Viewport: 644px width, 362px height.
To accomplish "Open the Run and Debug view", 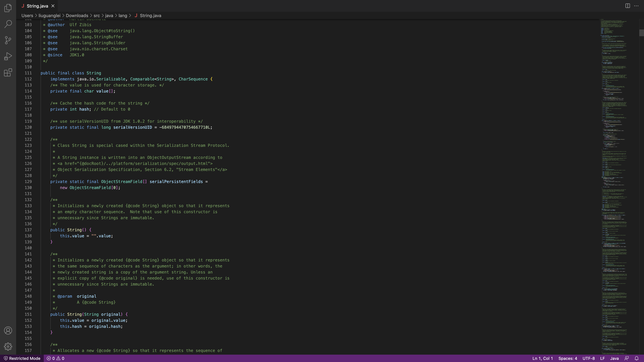I will 8,56.
